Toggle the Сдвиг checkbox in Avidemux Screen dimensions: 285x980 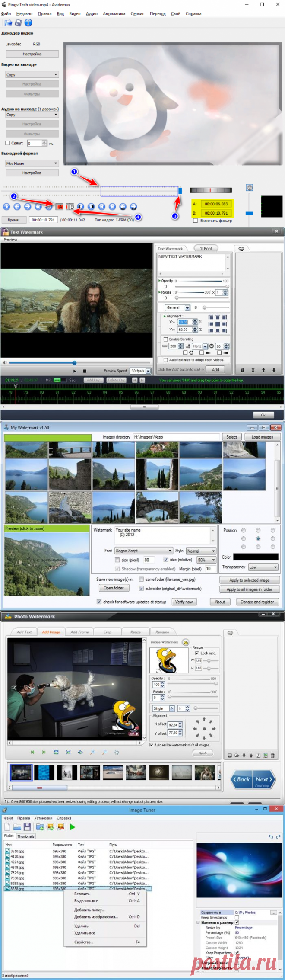7,143
